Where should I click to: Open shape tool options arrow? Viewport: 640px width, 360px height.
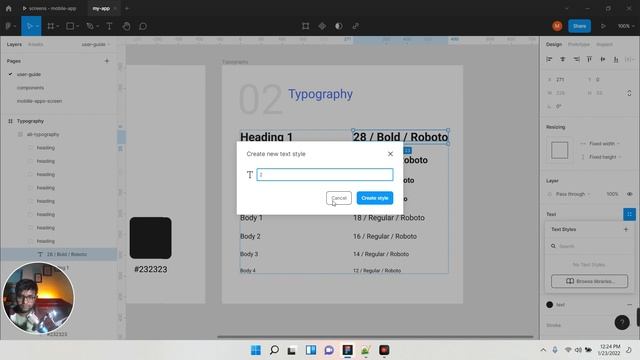pos(77,26)
